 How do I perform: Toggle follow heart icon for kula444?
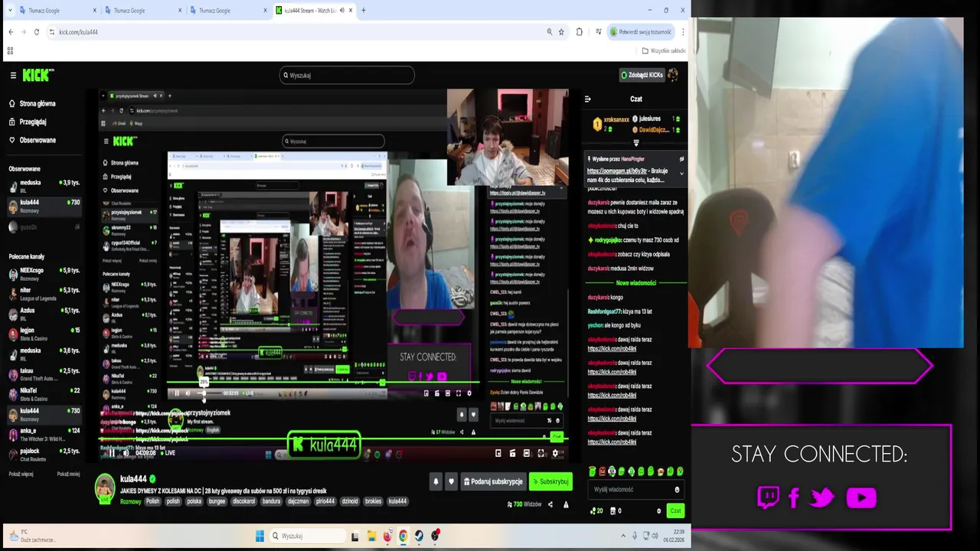pos(451,481)
